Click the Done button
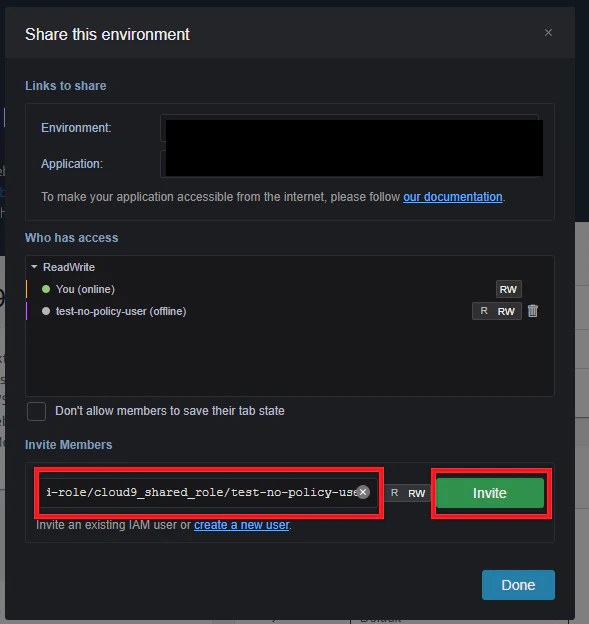The height and width of the screenshot is (624, 589). pyautogui.click(x=518, y=585)
